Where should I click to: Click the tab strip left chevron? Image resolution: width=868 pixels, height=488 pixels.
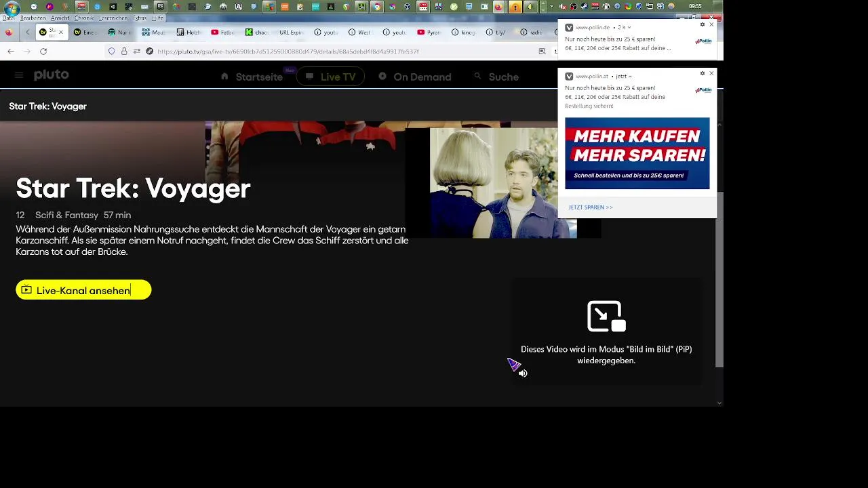(x=27, y=32)
